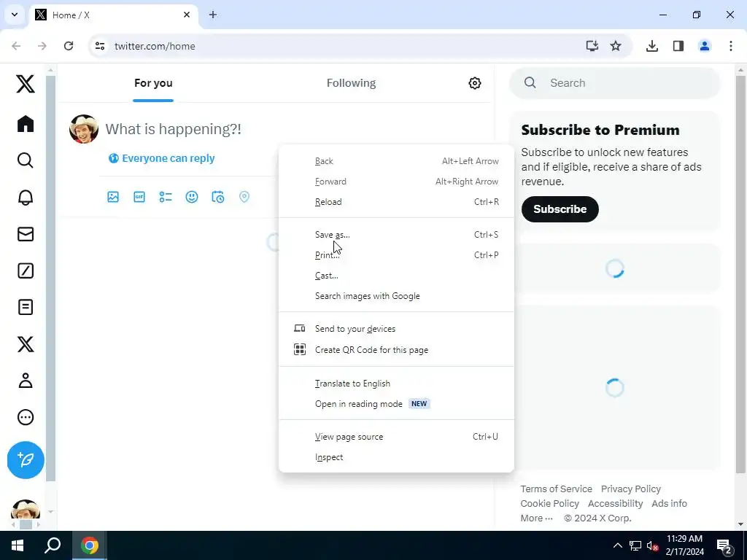Image resolution: width=747 pixels, height=560 pixels.
Task: Bookmark this page with star icon
Action: (x=616, y=46)
